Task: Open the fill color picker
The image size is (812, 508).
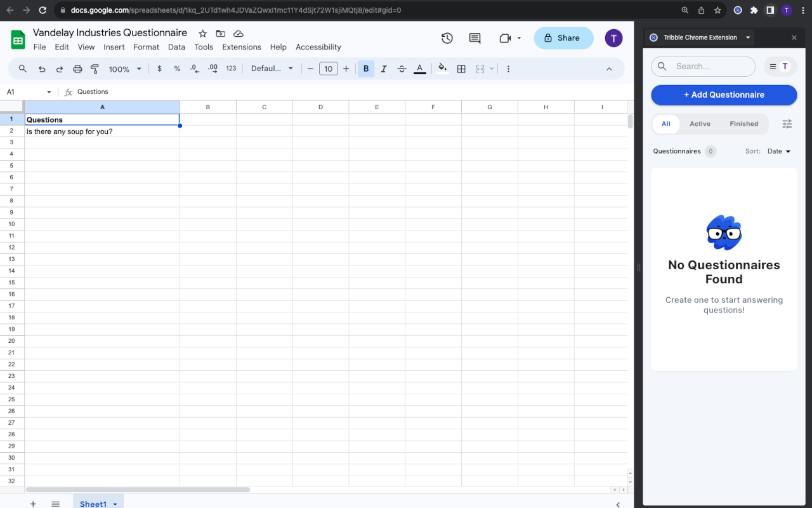Action: click(x=443, y=69)
